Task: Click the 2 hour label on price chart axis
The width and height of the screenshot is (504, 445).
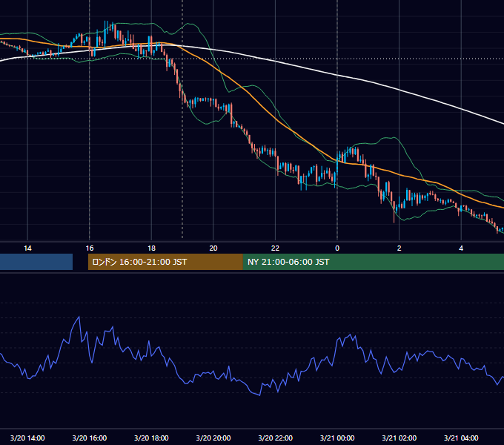Action: (399, 248)
